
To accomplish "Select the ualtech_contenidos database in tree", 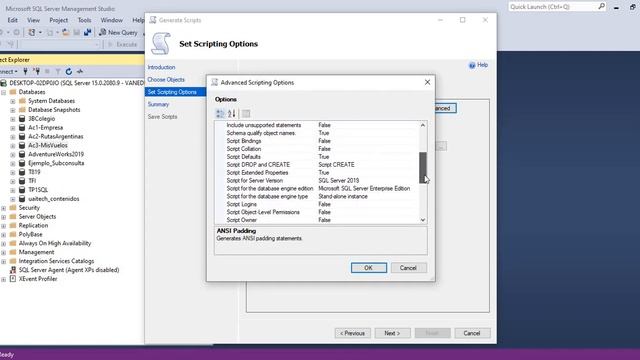I will coord(53,199).
